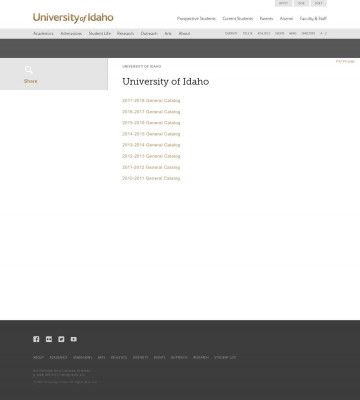Open Diversity link in the top utility bar
This screenshot has height=400, width=360.
231,34
